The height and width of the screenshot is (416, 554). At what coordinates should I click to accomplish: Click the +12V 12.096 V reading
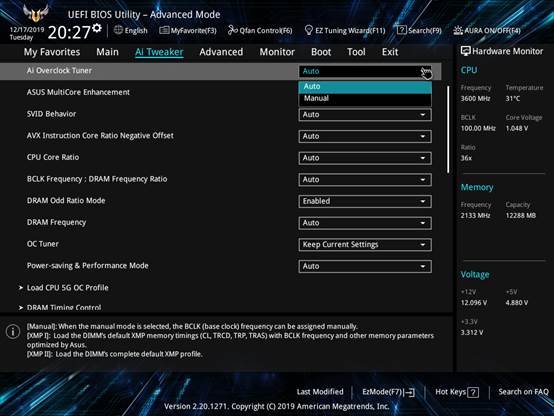(x=474, y=303)
